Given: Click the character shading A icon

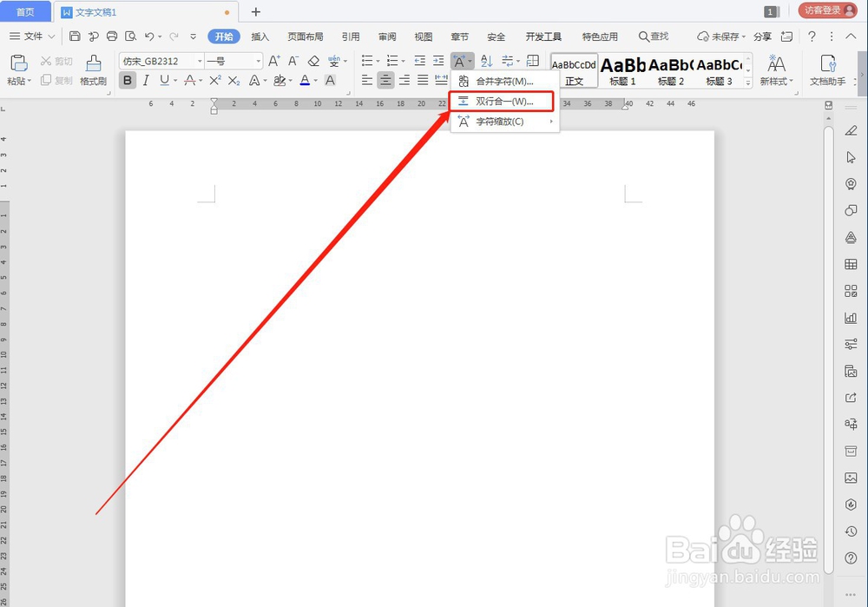Looking at the screenshot, I should click(330, 80).
